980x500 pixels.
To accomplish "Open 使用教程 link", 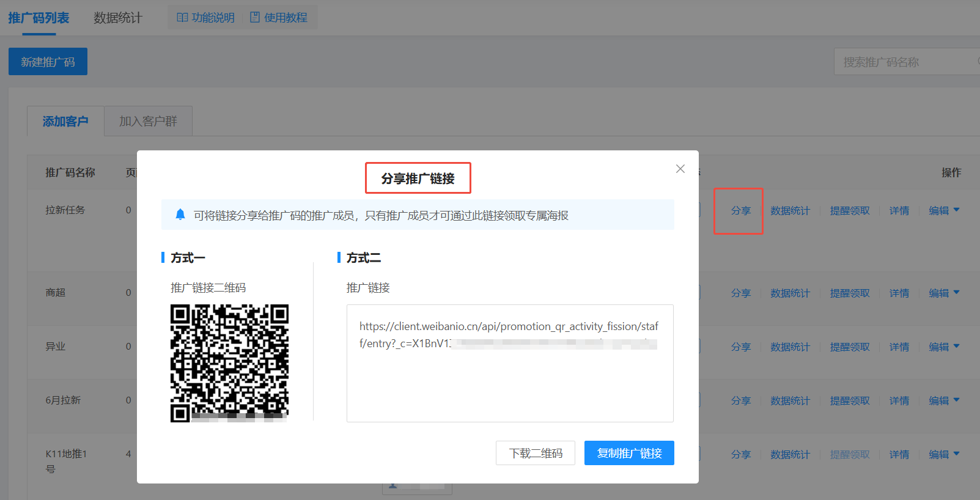I will (279, 18).
